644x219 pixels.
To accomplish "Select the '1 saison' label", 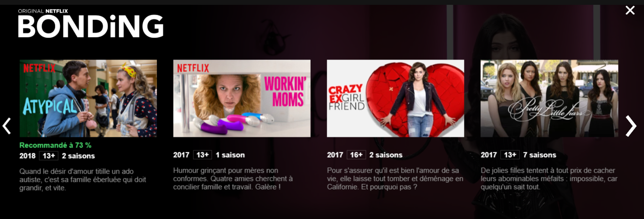I will (x=230, y=155).
